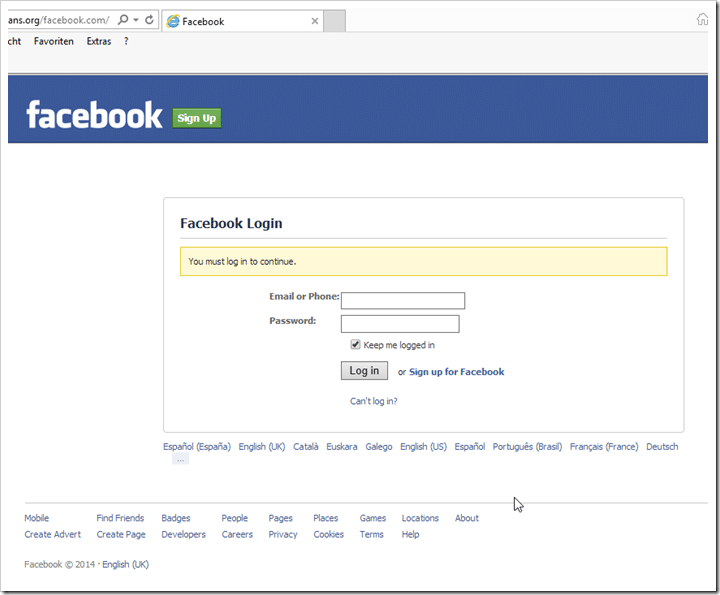Screen dimensions: 720x595
Task: Expand more languages ellipsis button
Action: tap(180, 459)
